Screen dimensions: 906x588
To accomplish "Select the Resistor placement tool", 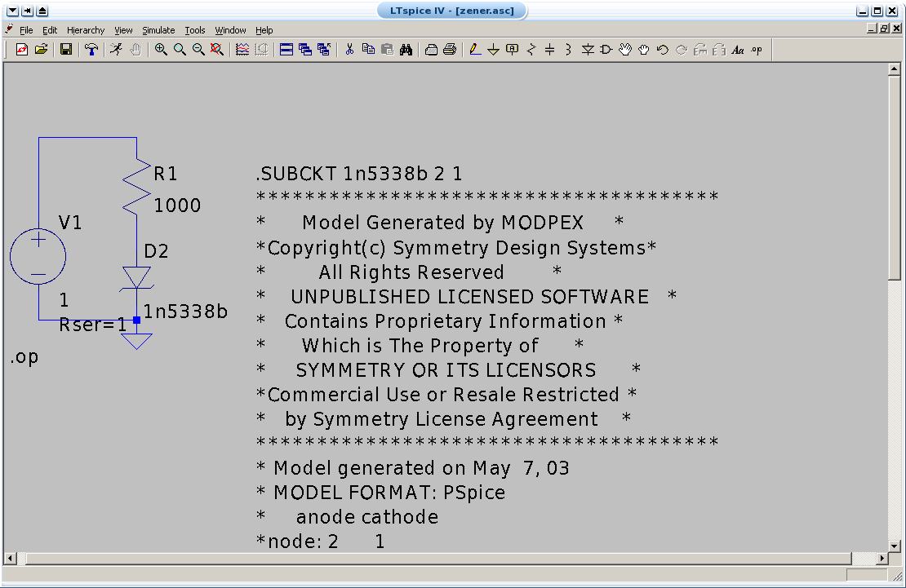I will (x=530, y=50).
